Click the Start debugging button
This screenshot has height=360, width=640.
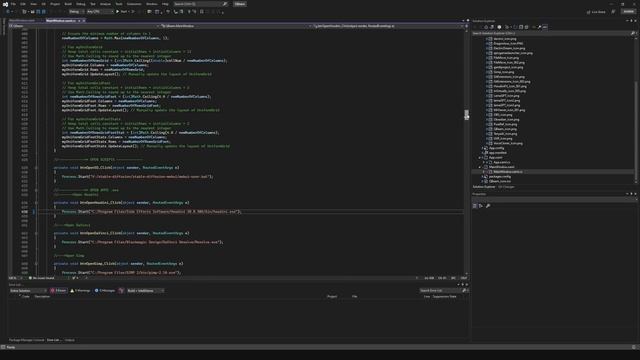click(122, 11)
